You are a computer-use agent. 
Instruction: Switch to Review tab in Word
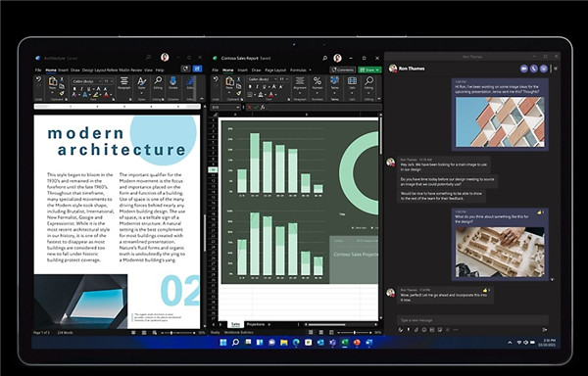tap(136, 70)
